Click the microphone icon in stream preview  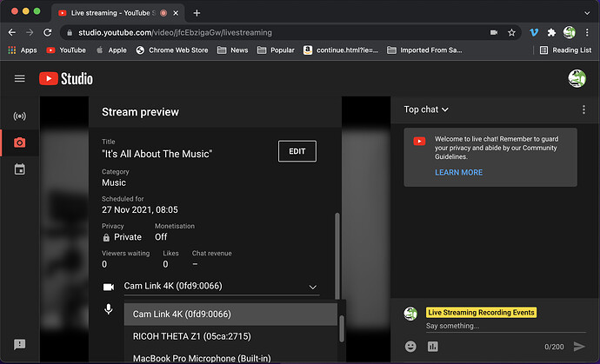pos(109,309)
